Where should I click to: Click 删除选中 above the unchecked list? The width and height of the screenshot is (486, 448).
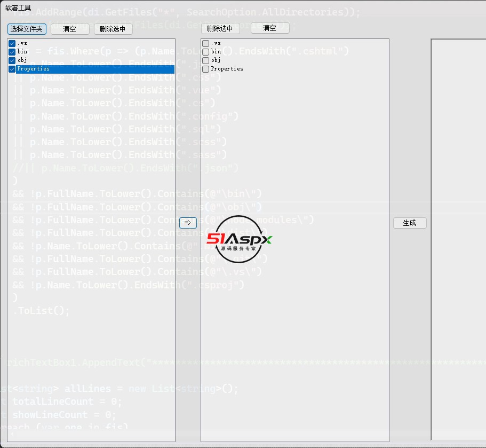(x=220, y=29)
